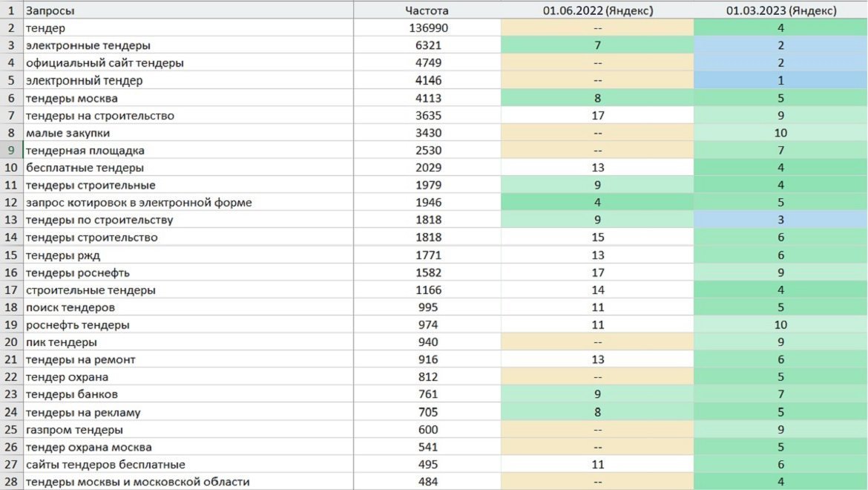Select cell 'тендеры на строительство'
868x490 pixels.
pos(188,115)
